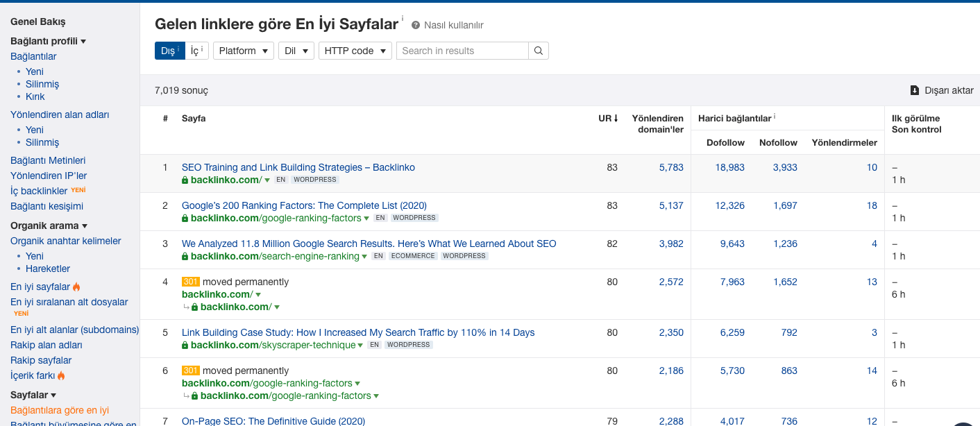The image size is (980, 426).
Task: Click the Yönlendirmeler column header
Action: tap(845, 142)
